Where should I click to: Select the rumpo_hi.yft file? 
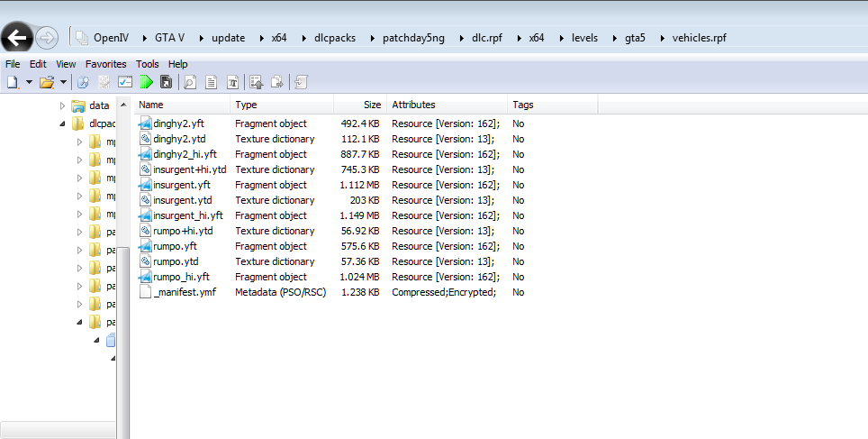(x=182, y=277)
